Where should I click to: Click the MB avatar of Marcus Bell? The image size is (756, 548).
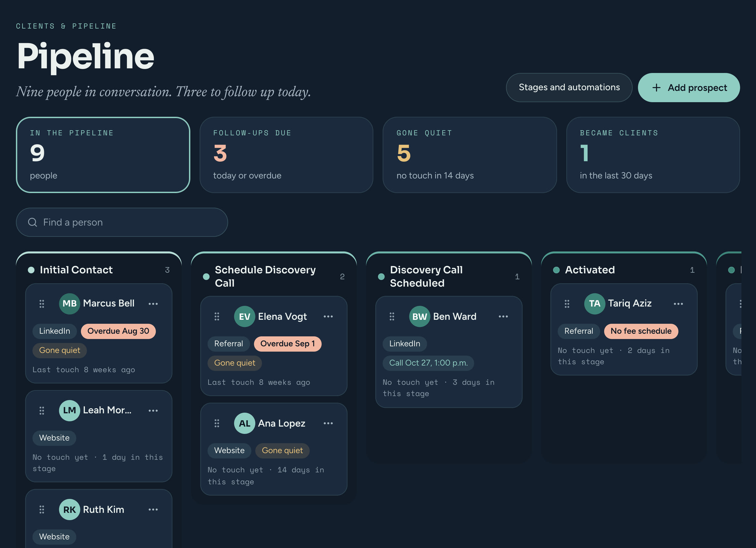coord(69,304)
